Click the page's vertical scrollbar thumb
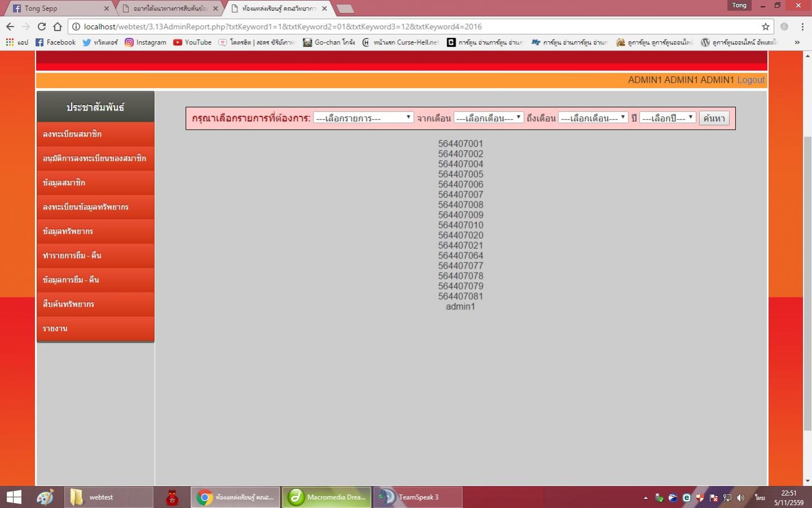This screenshot has width=812, height=508. pos(807,283)
